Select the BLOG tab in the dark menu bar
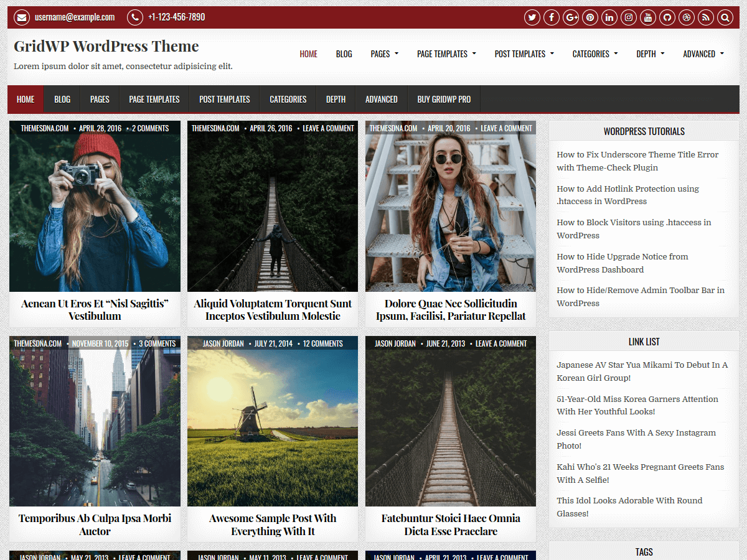 click(62, 99)
